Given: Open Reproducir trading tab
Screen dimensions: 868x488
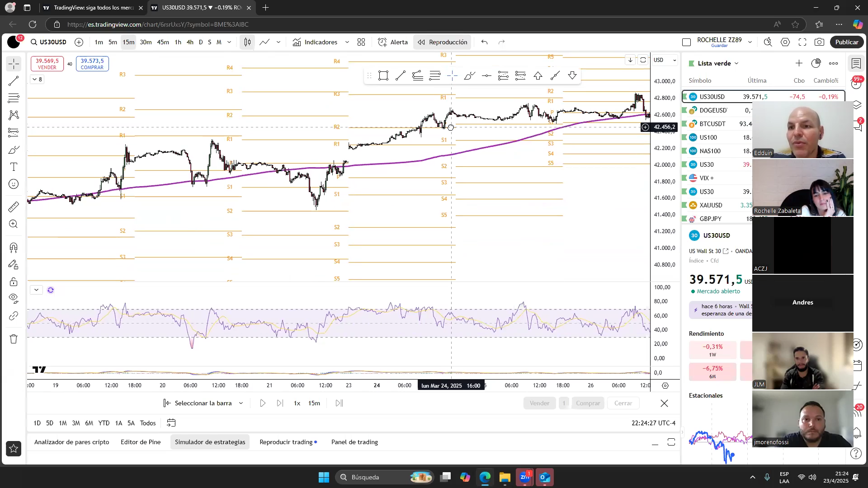Looking at the screenshot, I should [288, 442].
